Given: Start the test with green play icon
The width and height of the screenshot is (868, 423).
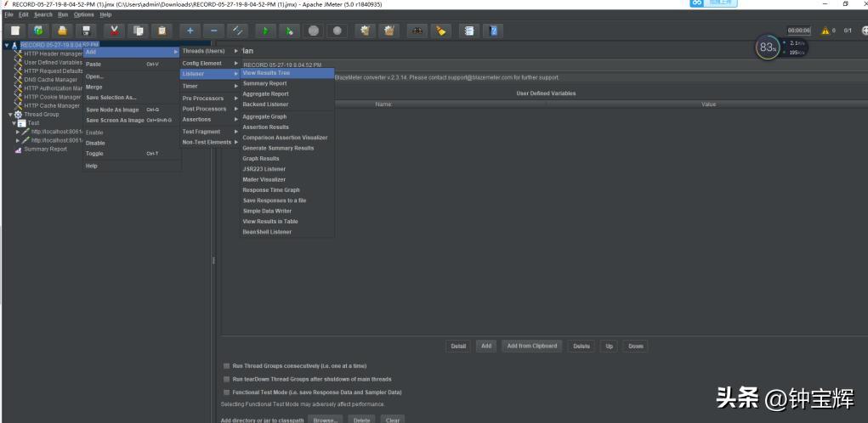Looking at the screenshot, I should click(x=266, y=31).
